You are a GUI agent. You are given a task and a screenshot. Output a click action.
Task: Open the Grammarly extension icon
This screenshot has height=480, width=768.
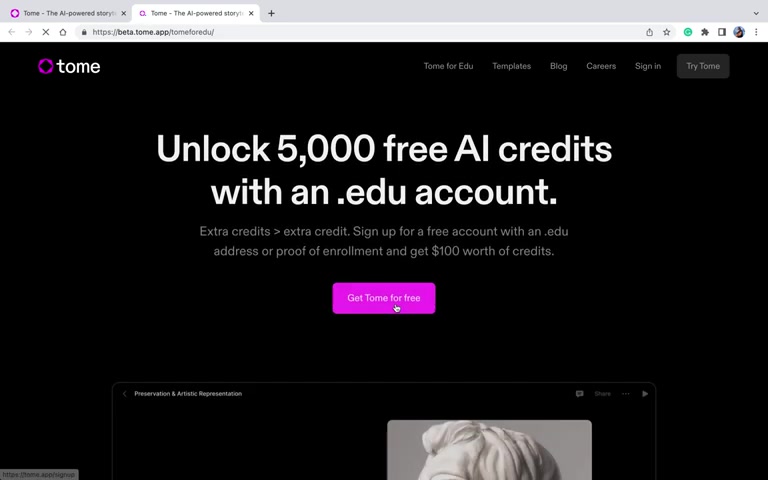(688, 32)
